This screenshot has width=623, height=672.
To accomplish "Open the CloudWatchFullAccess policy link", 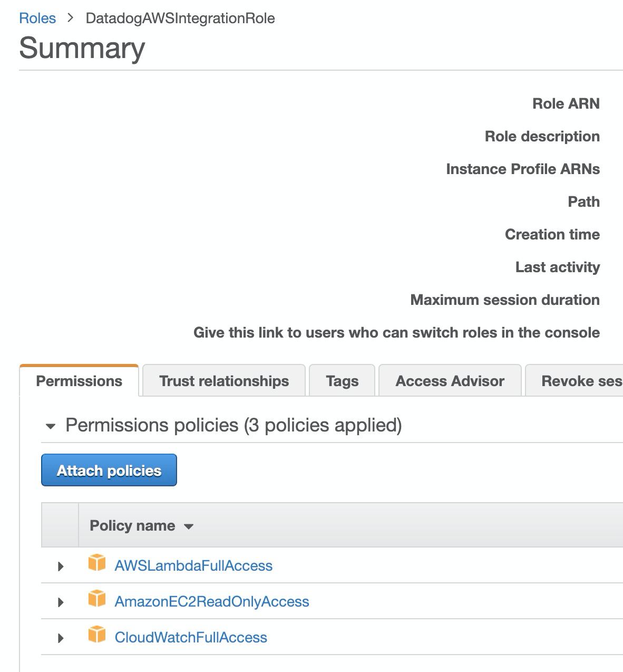I will coord(191,637).
